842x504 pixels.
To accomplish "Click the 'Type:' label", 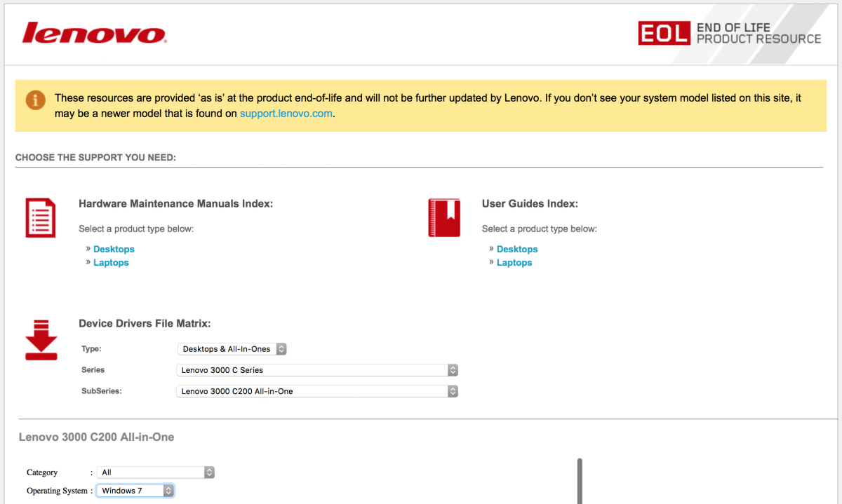I will pos(91,348).
